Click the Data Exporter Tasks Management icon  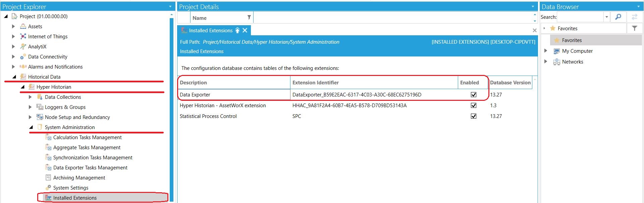tap(48, 167)
